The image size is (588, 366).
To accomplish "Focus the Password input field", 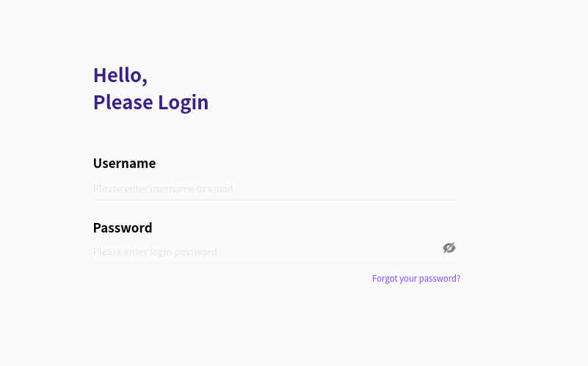I will [x=266, y=252].
